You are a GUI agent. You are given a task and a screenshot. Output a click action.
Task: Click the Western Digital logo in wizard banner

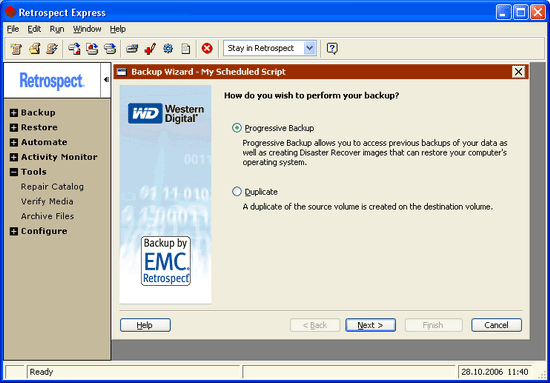pos(166,113)
